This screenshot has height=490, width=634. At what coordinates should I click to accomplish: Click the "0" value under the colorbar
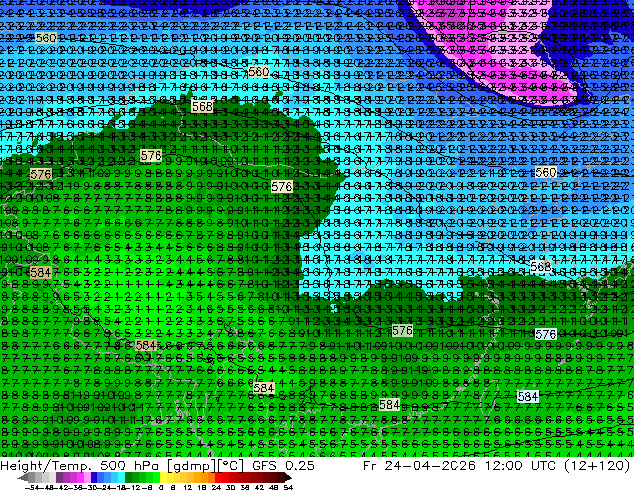pyautogui.click(x=161, y=487)
